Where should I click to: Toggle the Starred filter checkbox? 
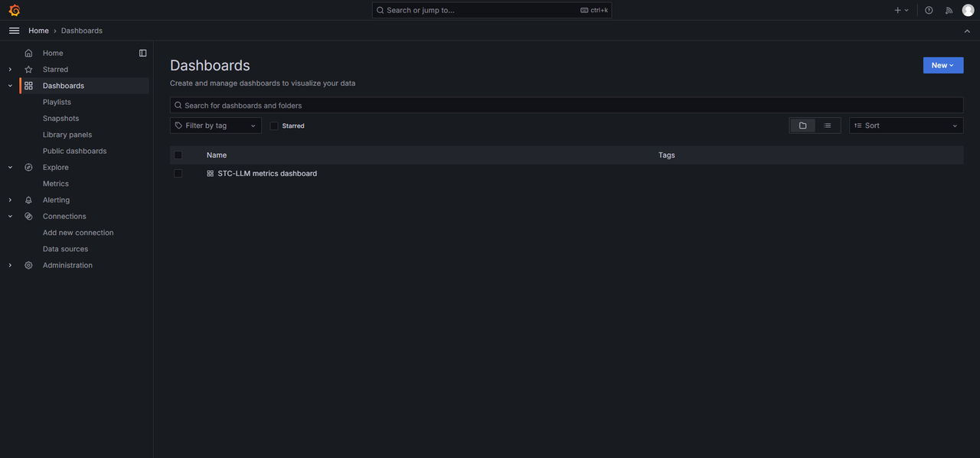[274, 126]
